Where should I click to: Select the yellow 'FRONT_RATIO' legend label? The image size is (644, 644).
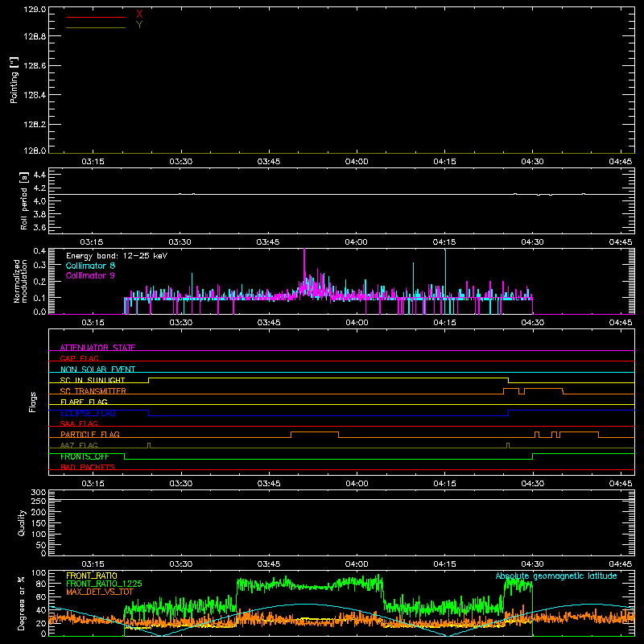point(92,576)
